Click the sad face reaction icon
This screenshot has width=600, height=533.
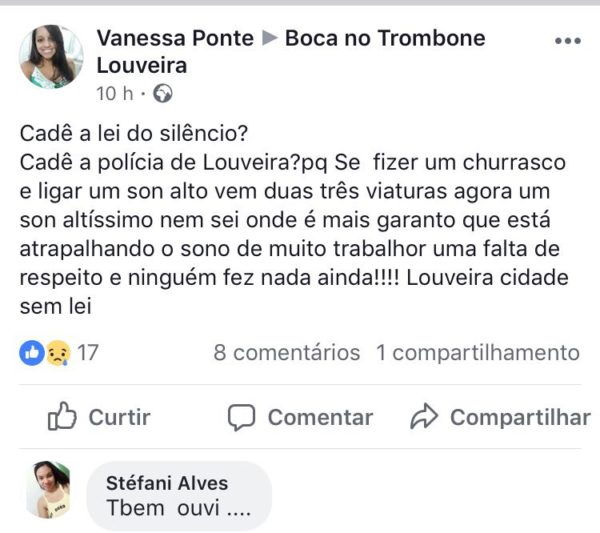pos(57,353)
